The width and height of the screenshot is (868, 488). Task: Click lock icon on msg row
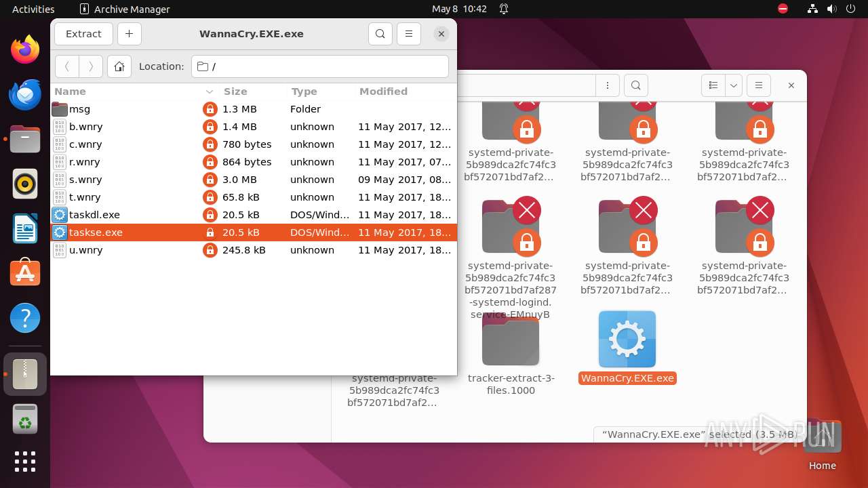(210, 109)
